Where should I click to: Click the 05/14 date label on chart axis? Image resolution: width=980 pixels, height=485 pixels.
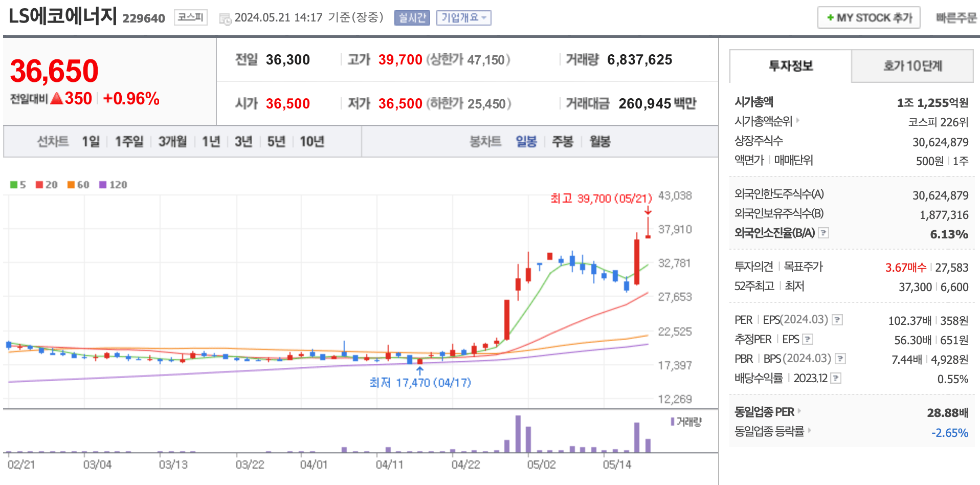click(617, 465)
